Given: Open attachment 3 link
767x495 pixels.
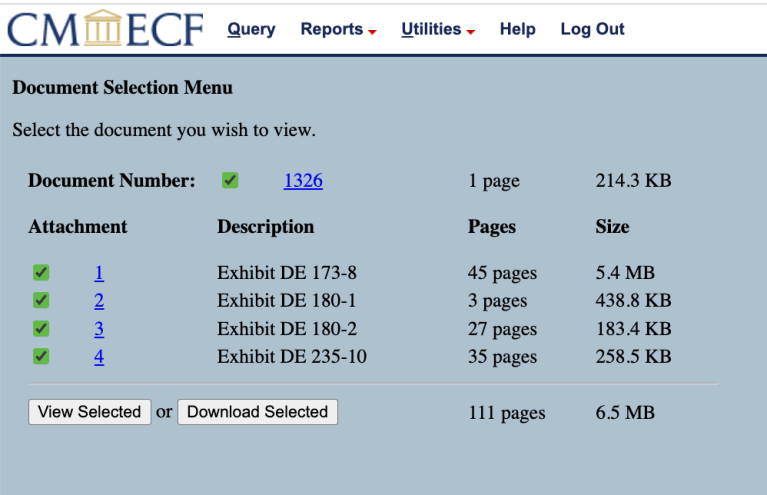Looking at the screenshot, I should point(99,329).
